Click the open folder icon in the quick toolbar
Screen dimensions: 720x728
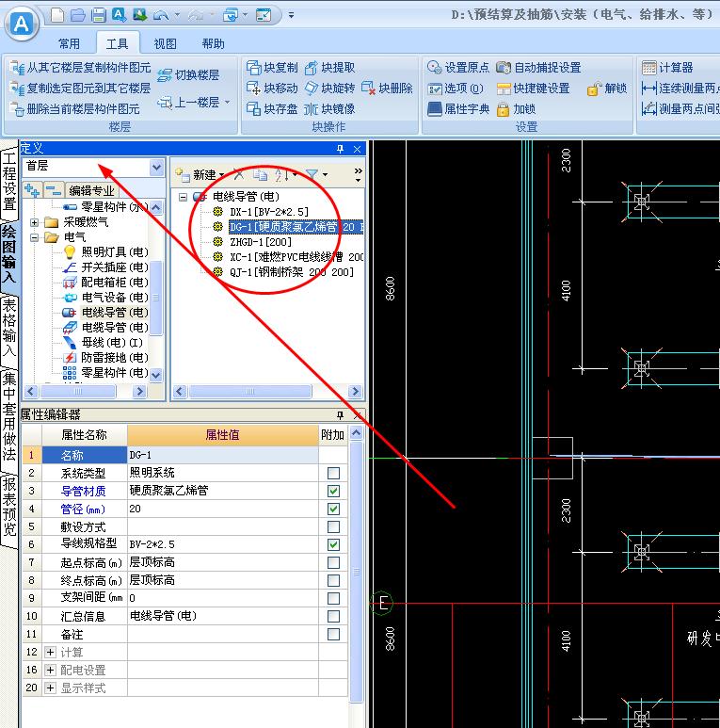click(78, 15)
